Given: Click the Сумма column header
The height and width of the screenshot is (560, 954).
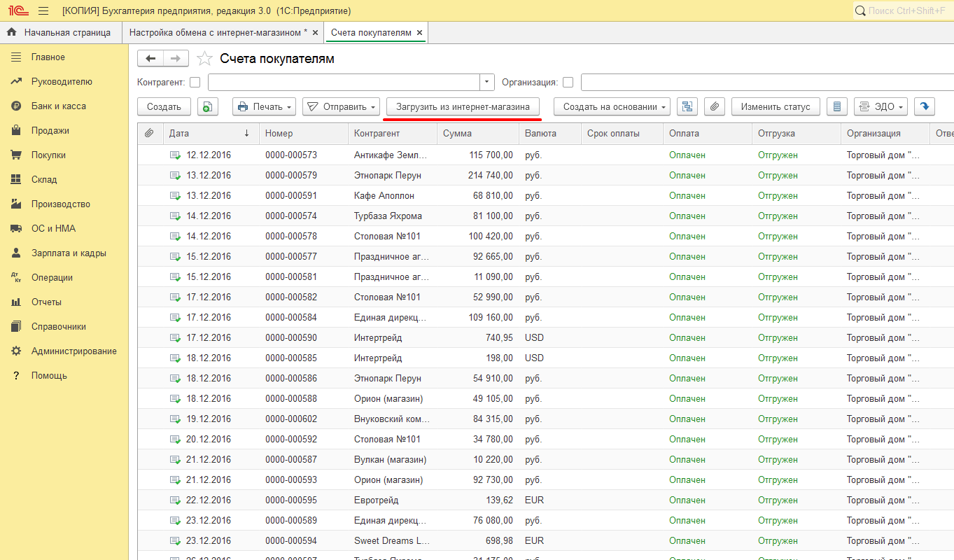Looking at the screenshot, I should click(x=478, y=133).
